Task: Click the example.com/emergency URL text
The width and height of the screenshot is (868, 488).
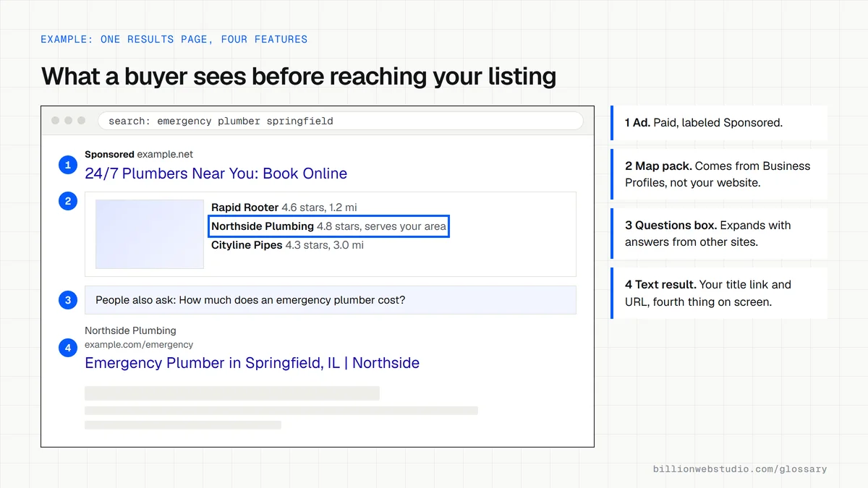Action: (x=139, y=345)
